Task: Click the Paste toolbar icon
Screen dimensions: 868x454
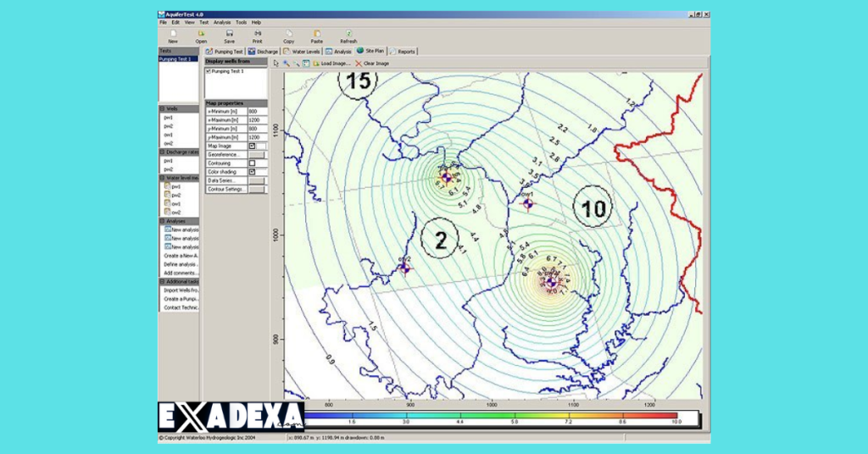Action: click(317, 34)
